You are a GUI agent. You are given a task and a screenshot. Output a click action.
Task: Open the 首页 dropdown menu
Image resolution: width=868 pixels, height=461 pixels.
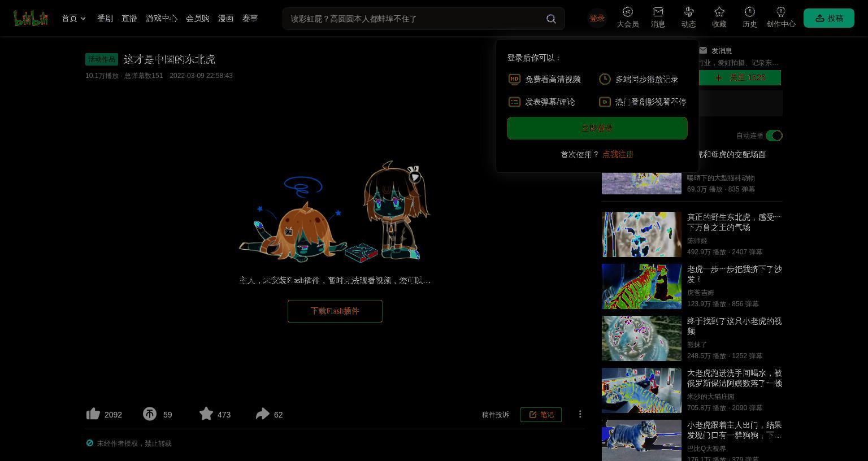(x=73, y=18)
